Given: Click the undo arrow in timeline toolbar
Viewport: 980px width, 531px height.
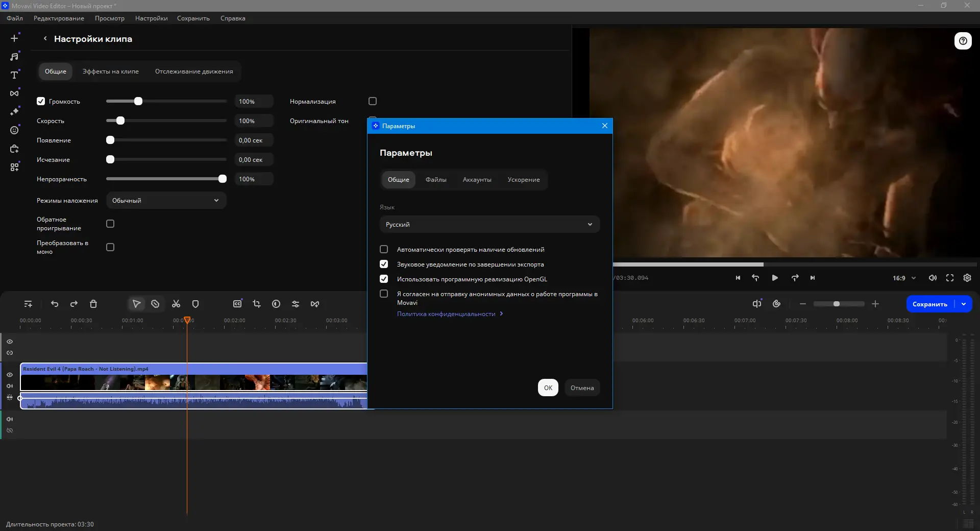Looking at the screenshot, I should [x=55, y=304].
